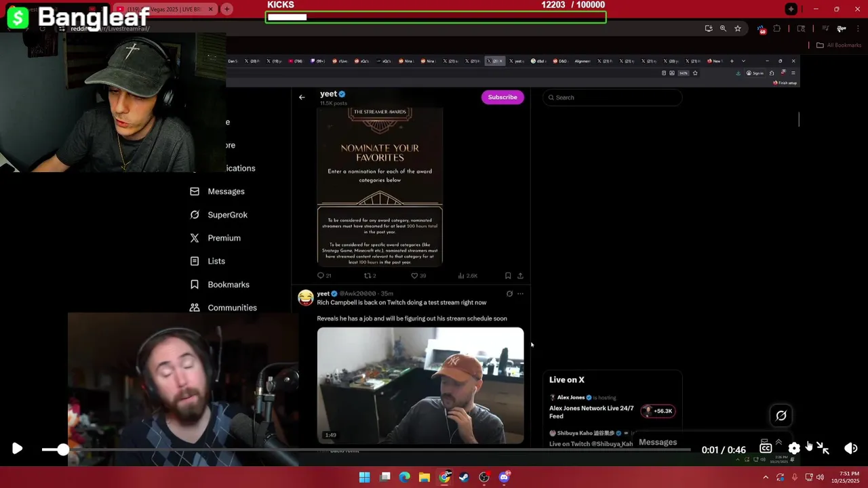Bookmark the Streamer Awards post
The width and height of the screenshot is (868, 488).
pyautogui.click(x=508, y=276)
